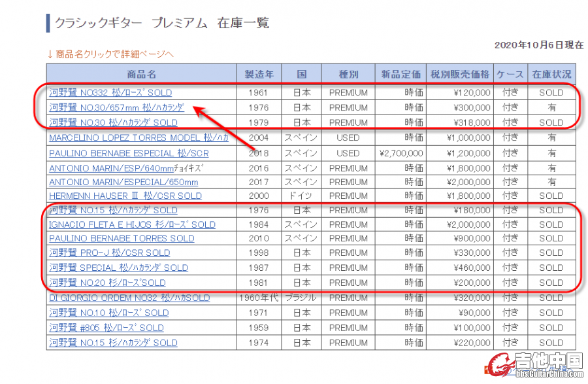
Task: Open ANTONIO MARIN/ESPECIAL/650mm link
Action: (123, 183)
